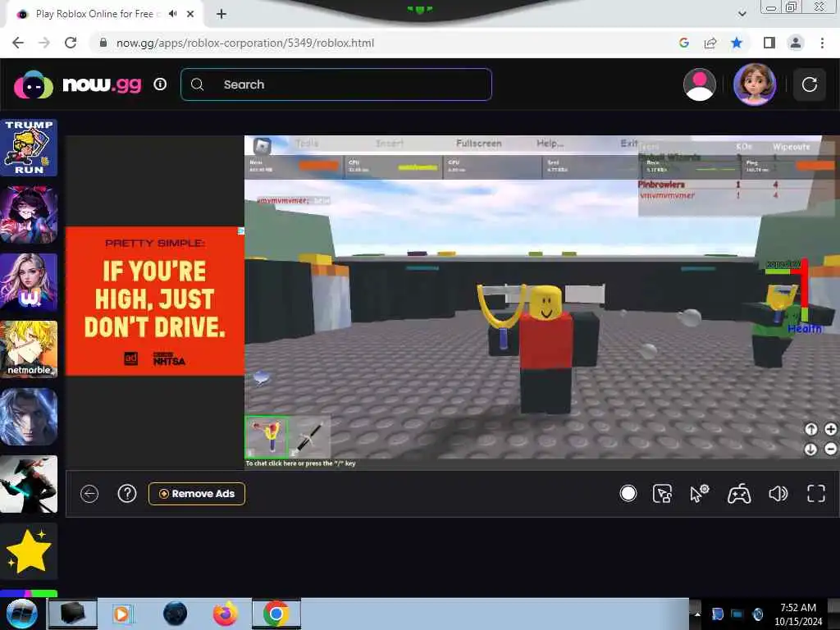The width and height of the screenshot is (840, 630).
Task: Focus the now.gg Search field
Action: click(x=336, y=84)
